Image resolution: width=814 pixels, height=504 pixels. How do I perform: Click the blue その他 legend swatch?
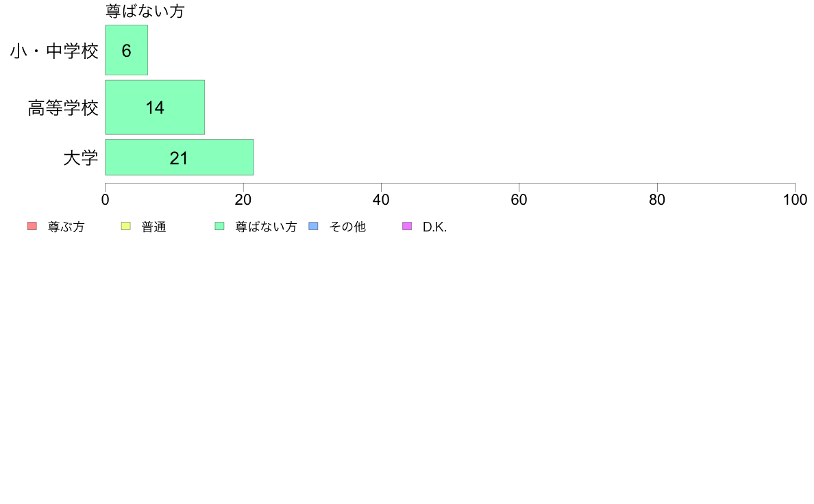[x=313, y=226]
